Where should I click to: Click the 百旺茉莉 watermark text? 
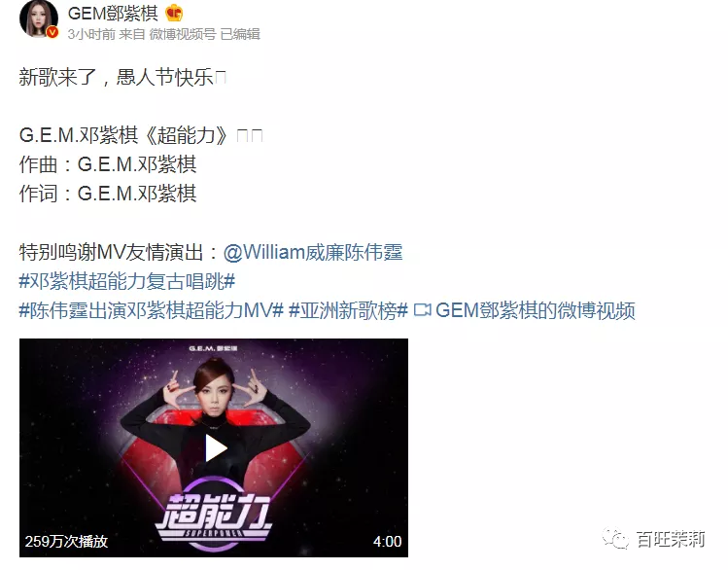pyautogui.click(x=671, y=539)
